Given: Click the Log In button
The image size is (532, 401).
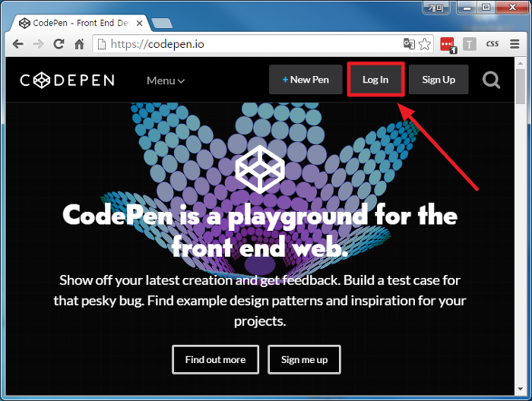Looking at the screenshot, I should tap(375, 80).
